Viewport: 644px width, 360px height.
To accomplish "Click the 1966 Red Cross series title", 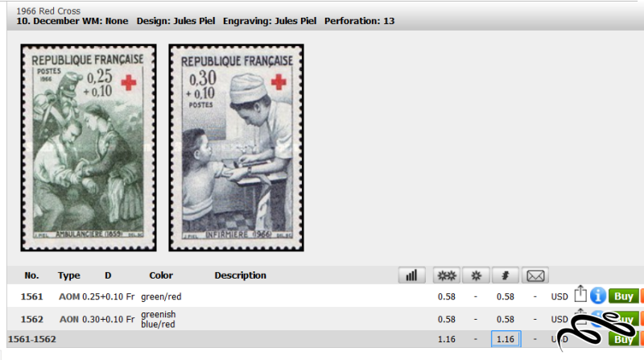I will [x=48, y=11].
